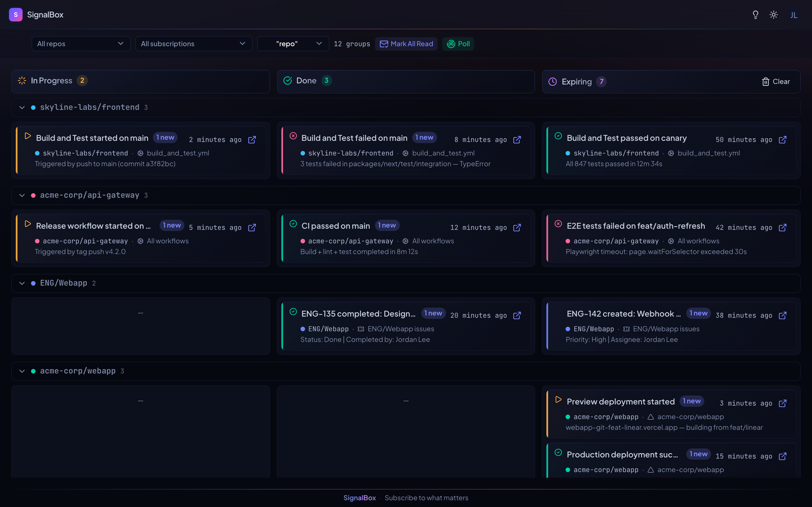Screen dimensions: 812x507
Task: Collapse the acme-corp/api-gateway group chevron
Action: (x=22, y=195)
